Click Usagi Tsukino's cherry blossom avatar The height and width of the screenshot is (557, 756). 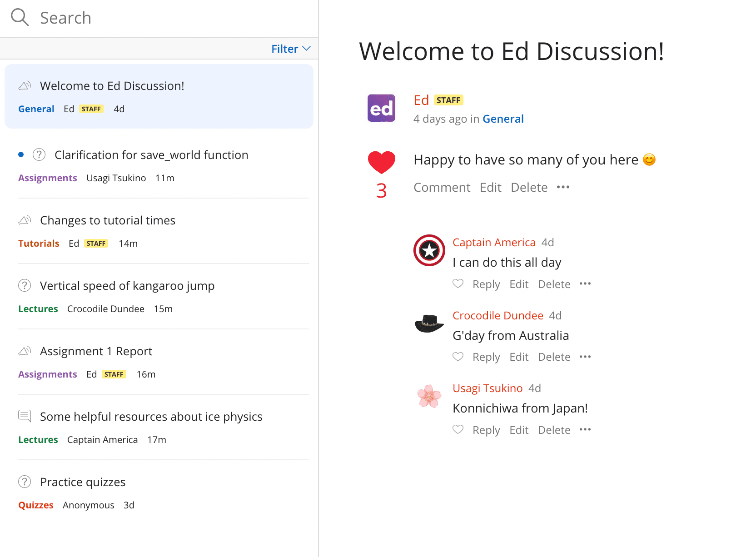[429, 396]
